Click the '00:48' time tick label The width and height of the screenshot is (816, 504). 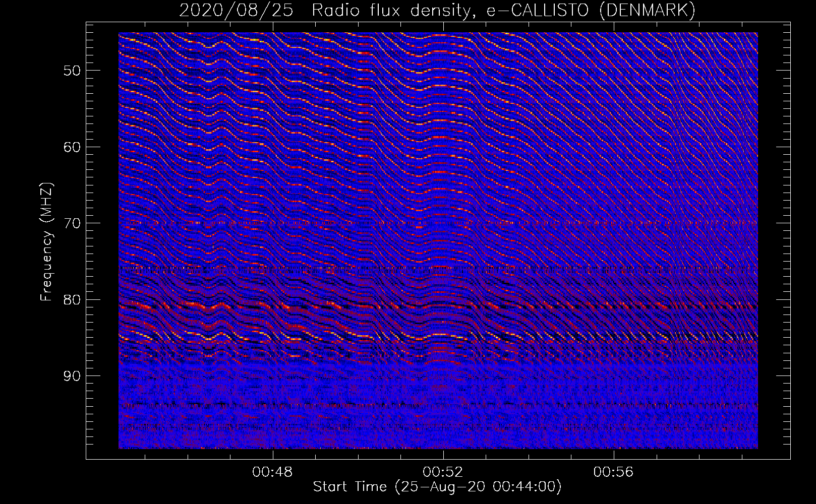273,472
